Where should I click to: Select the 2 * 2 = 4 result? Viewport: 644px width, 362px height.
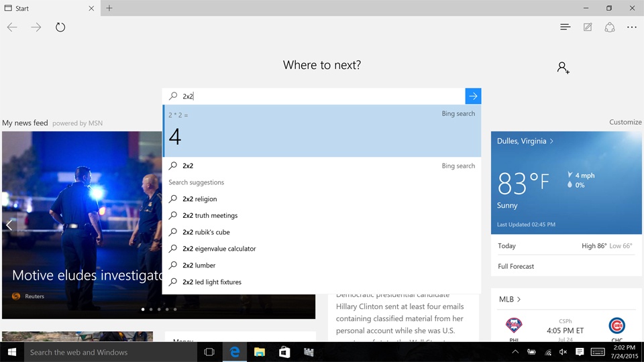coord(322,131)
